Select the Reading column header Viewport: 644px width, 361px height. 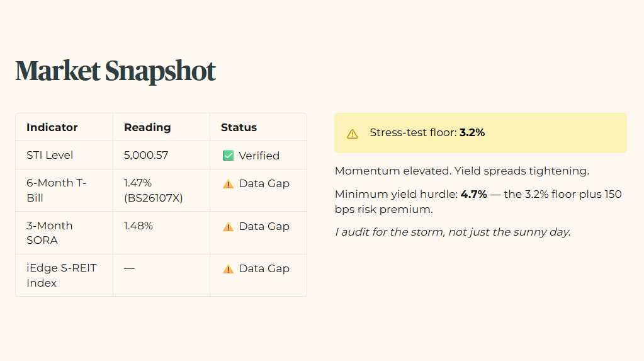click(147, 127)
